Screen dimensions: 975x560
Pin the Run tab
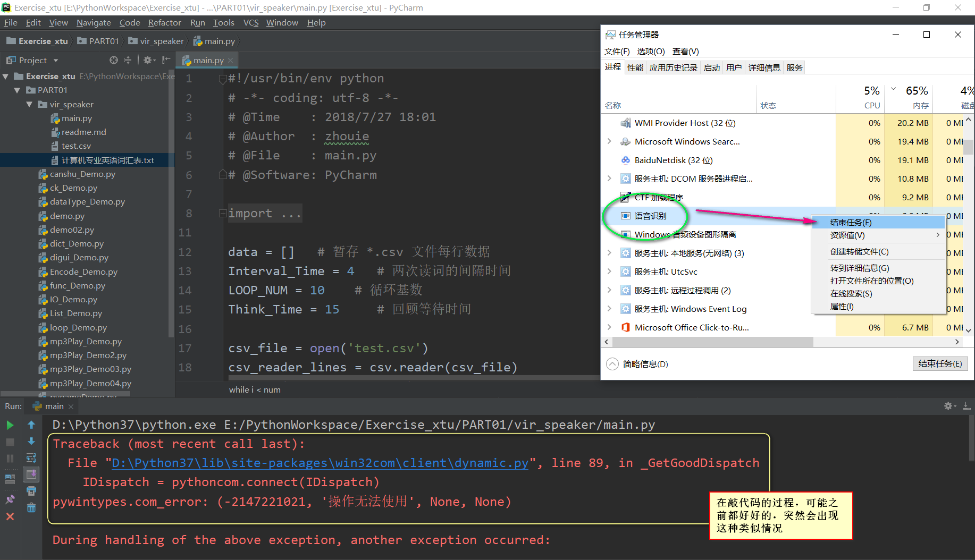[x=10, y=499]
